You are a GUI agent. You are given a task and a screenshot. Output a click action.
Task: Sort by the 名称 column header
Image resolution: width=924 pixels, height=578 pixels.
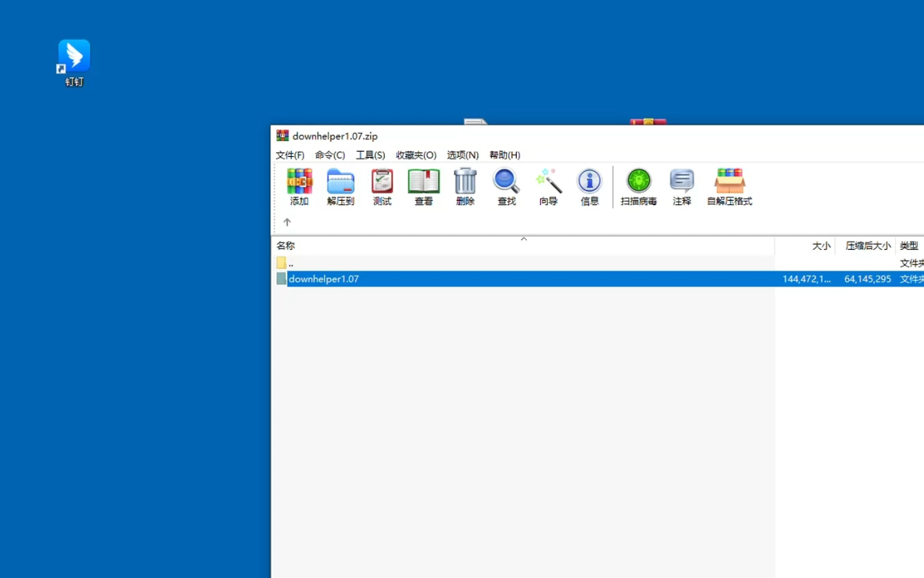pyautogui.click(x=523, y=246)
